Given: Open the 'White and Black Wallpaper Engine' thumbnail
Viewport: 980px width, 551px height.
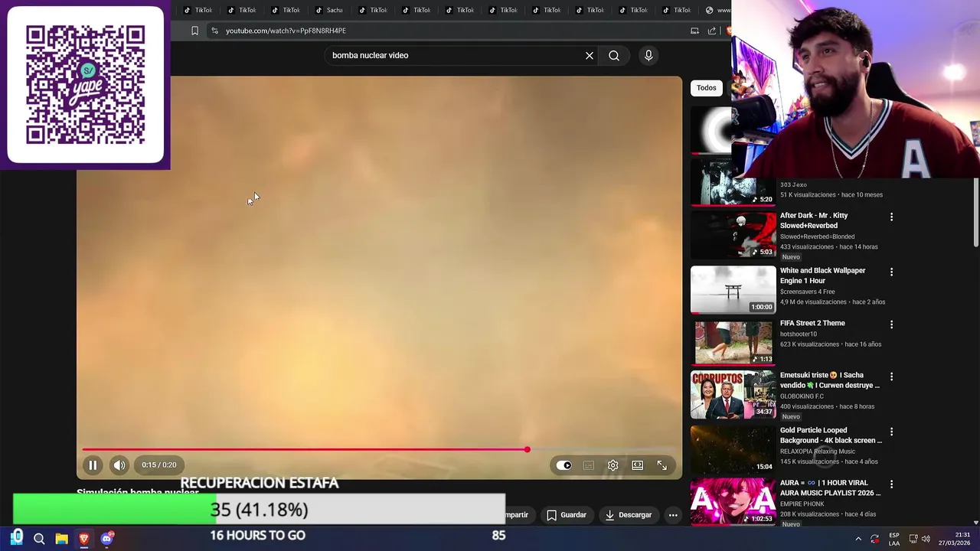Looking at the screenshot, I should (733, 289).
